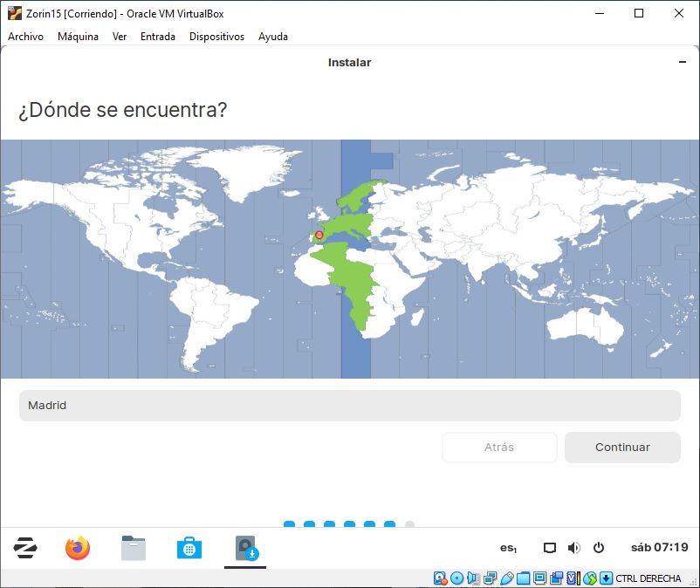Click the Madrid location text field

pos(349,406)
